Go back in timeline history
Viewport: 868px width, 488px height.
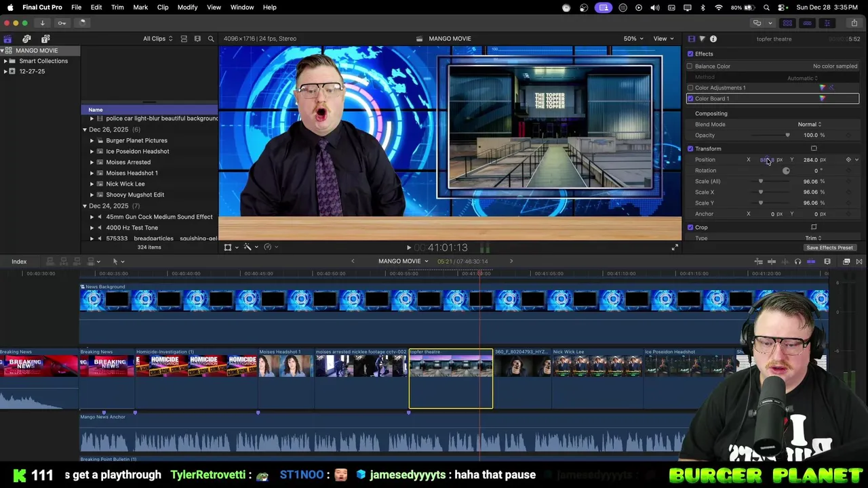pyautogui.click(x=353, y=261)
